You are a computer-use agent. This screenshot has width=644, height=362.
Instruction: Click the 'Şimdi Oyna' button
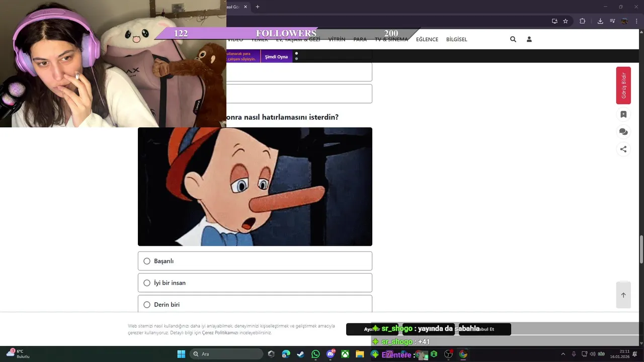(x=276, y=57)
